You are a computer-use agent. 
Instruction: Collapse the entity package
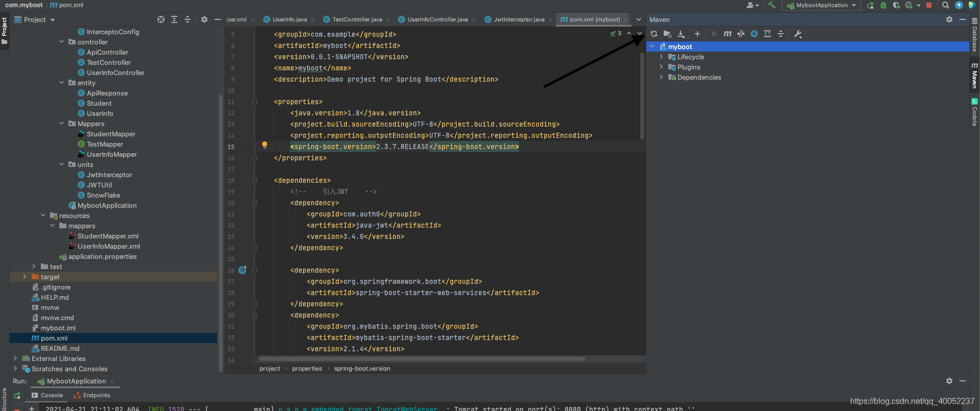tap(62, 83)
